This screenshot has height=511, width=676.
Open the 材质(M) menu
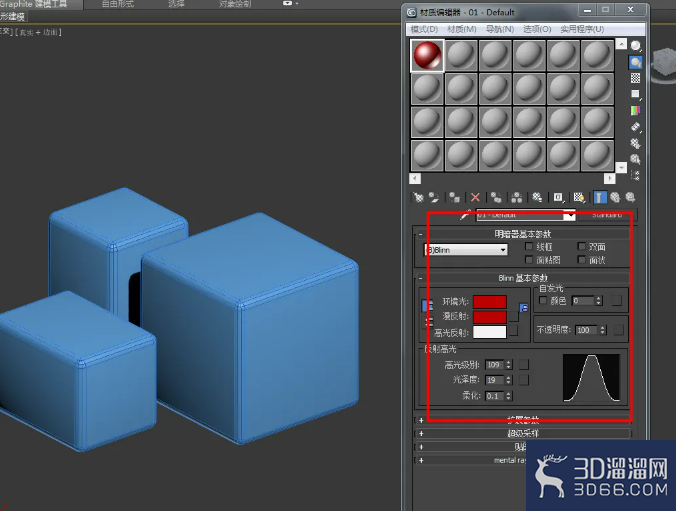coord(462,29)
